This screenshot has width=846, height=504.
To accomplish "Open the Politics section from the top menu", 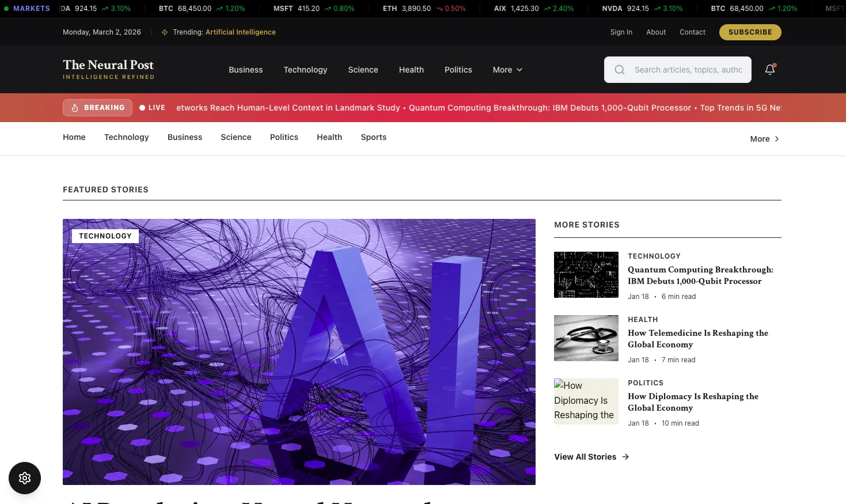I will click(458, 70).
